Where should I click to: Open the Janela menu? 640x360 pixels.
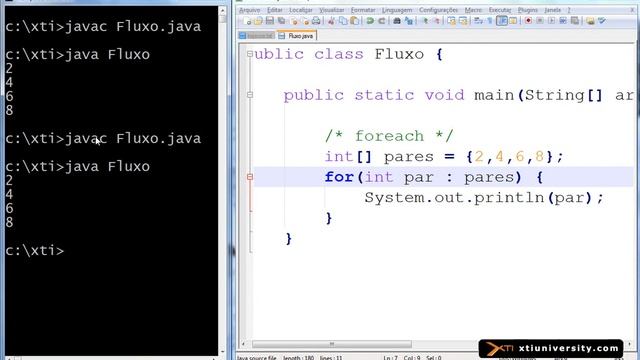(552, 10)
